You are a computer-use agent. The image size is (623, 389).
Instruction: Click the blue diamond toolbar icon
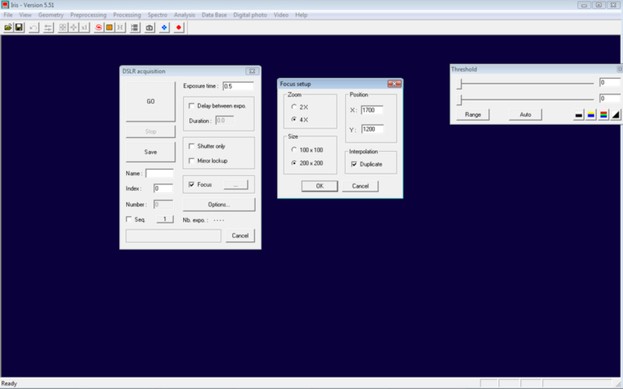point(164,27)
